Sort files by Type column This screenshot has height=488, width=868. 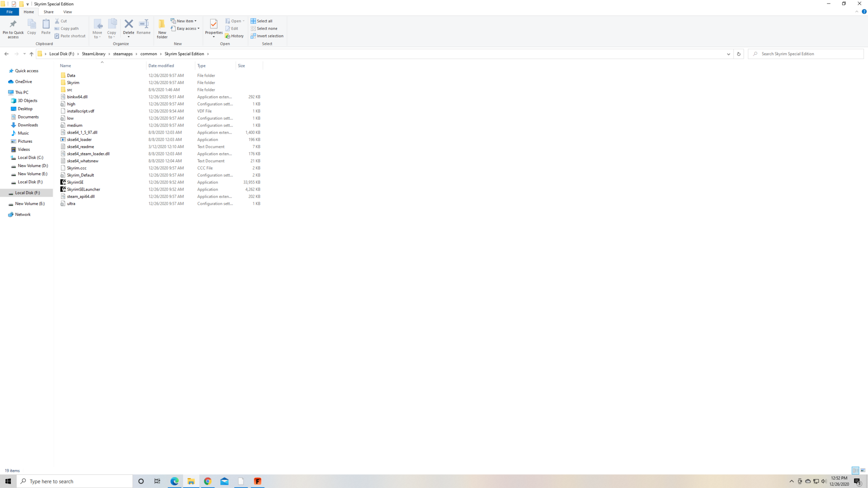tap(215, 66)
